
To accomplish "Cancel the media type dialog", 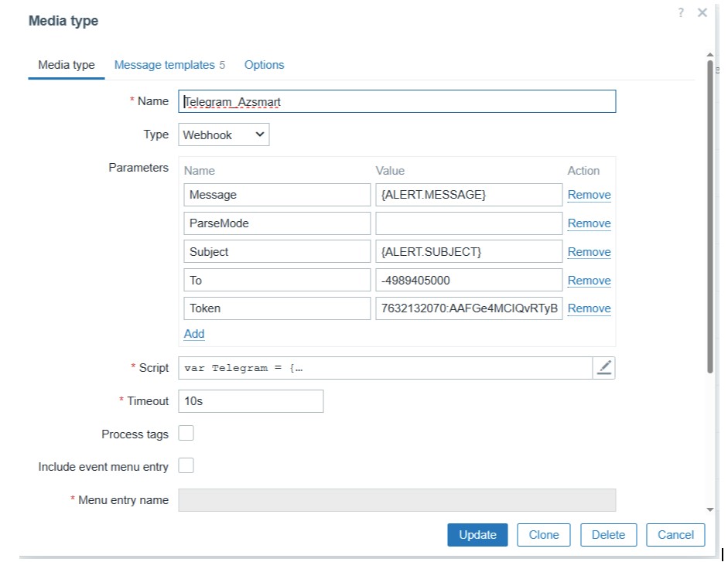I will click(675, 535).
